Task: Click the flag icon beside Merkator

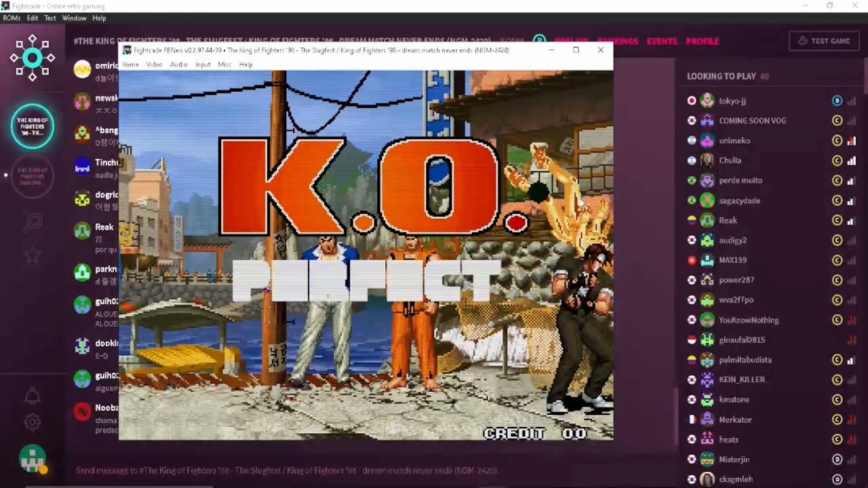Action: point(692,420)
